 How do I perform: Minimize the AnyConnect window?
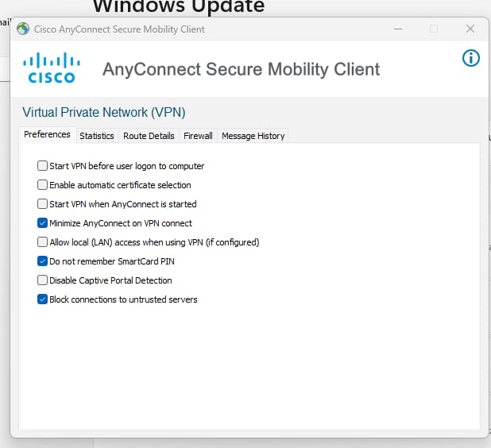point(396,29)
